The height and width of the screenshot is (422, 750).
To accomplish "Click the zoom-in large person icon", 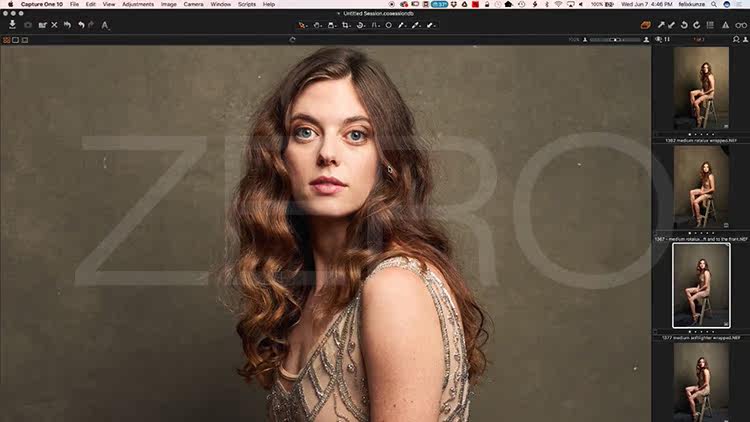I will coord(646,40).
